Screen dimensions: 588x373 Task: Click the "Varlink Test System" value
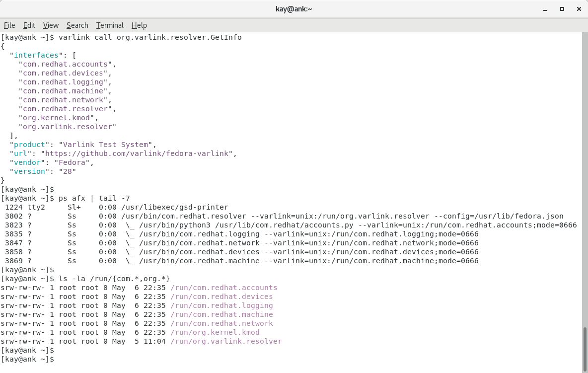[x=105, y=145]
